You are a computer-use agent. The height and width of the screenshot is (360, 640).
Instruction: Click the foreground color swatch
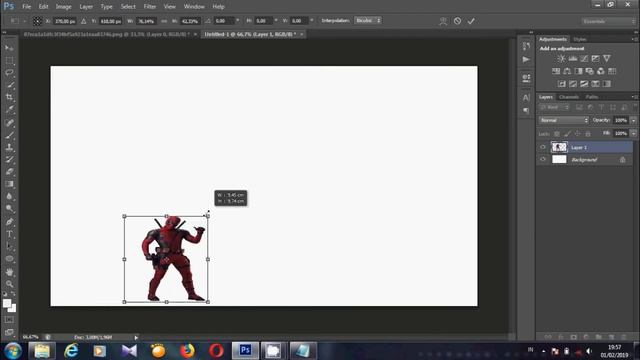tap(7, 303)
